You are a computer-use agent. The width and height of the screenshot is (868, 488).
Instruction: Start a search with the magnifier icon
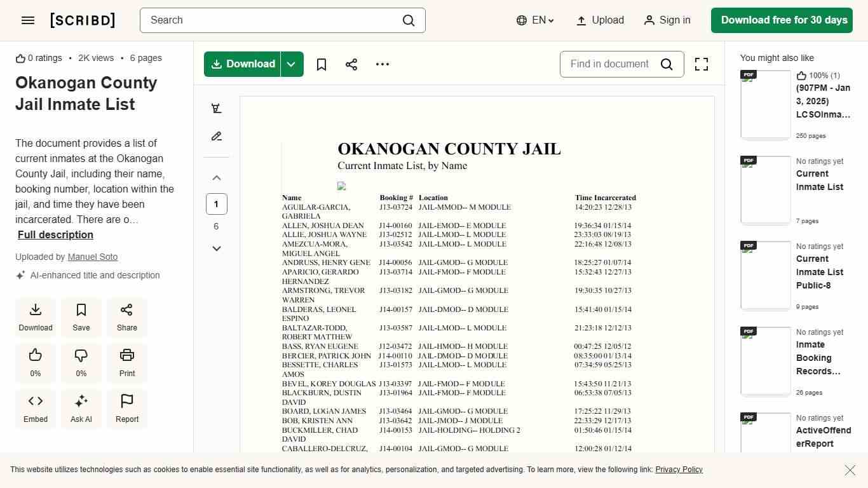[x=409, y=20]
